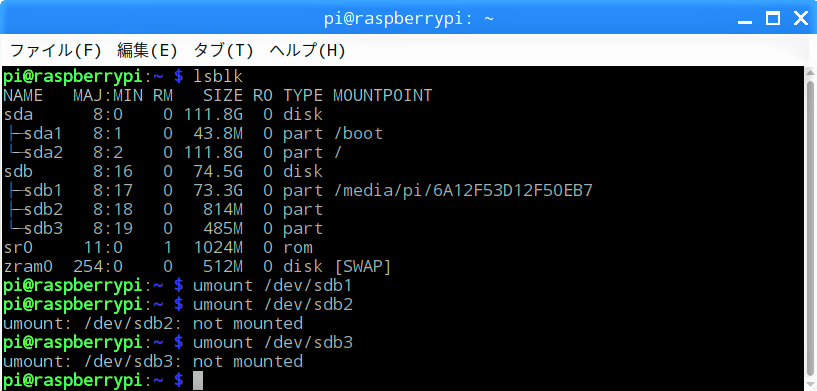Viewport: 817px width, 391px height.
Task: Click the scrollbar up arrow
Action: click(x=810, y=72)
